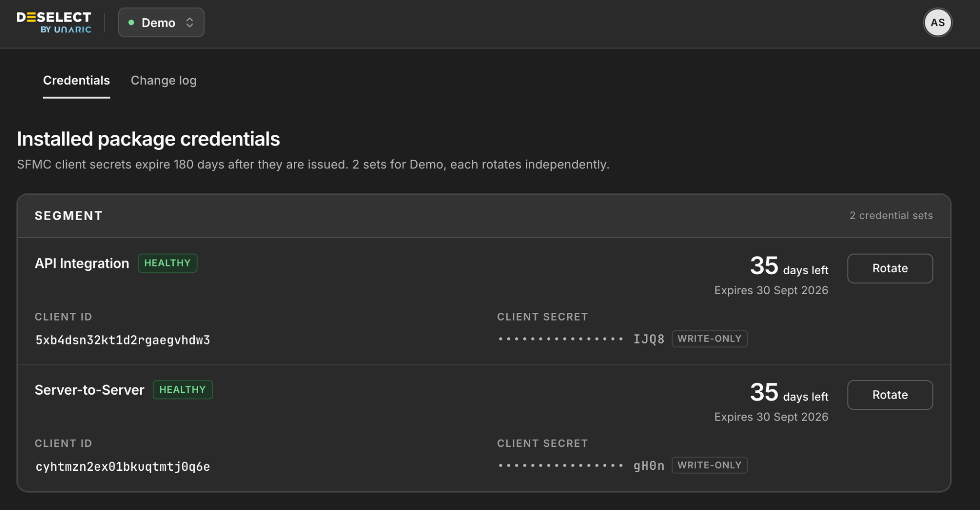
Task: Rotate the API Integration credentials
Action: (890, 268)
